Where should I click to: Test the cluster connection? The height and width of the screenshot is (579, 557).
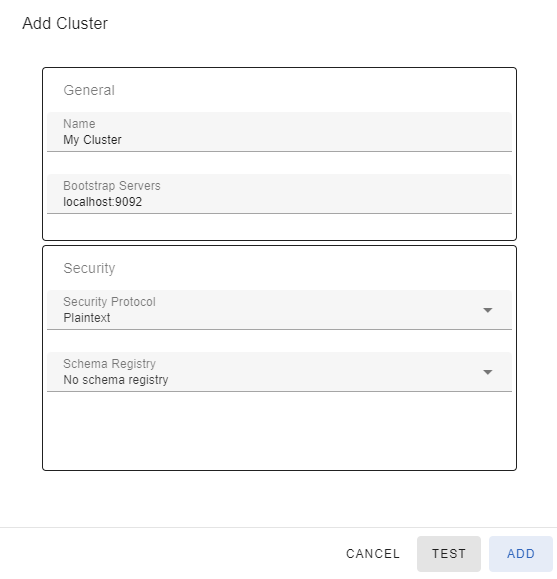point(449,554)
